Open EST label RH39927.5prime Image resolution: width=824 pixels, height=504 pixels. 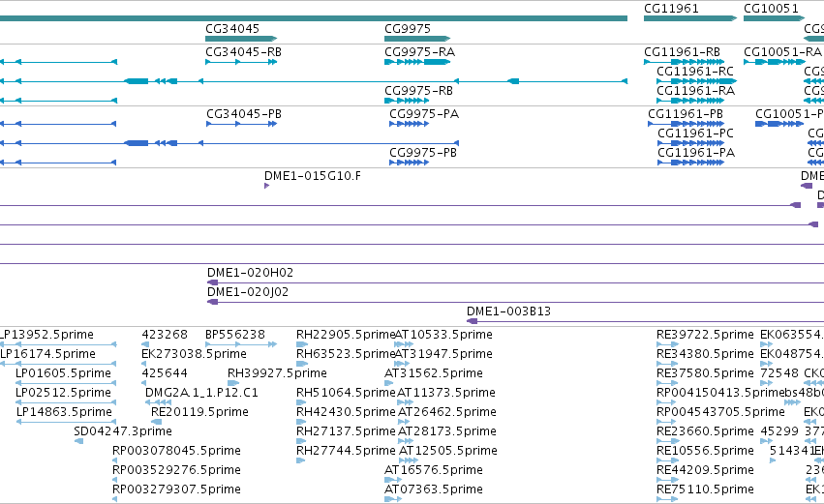click(x=277, y=373)
